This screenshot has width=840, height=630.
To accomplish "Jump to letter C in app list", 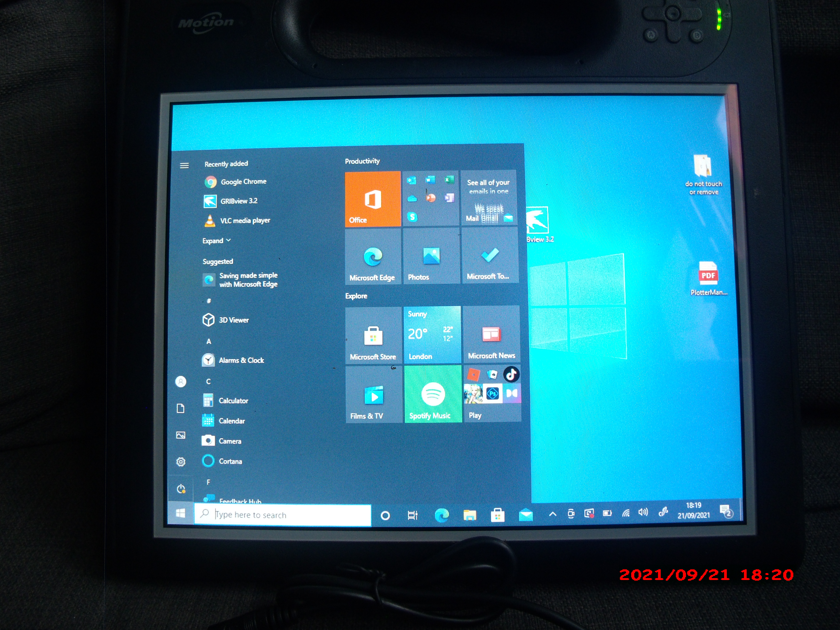I will (x=208, y=382).
